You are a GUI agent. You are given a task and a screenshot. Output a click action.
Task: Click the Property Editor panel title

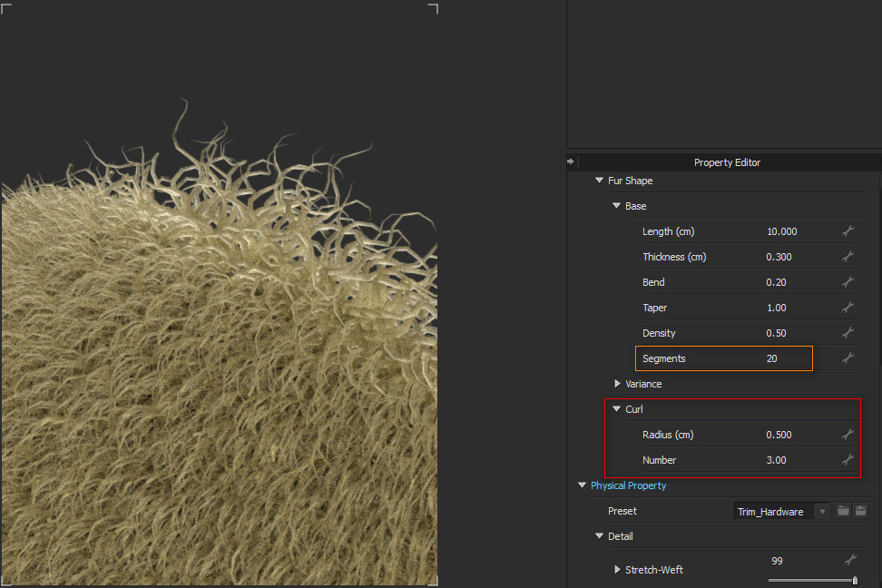727,162
